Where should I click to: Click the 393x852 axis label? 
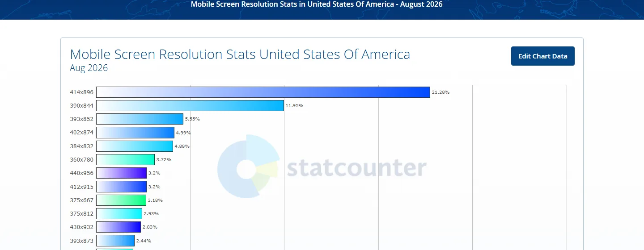click(82, 119)
